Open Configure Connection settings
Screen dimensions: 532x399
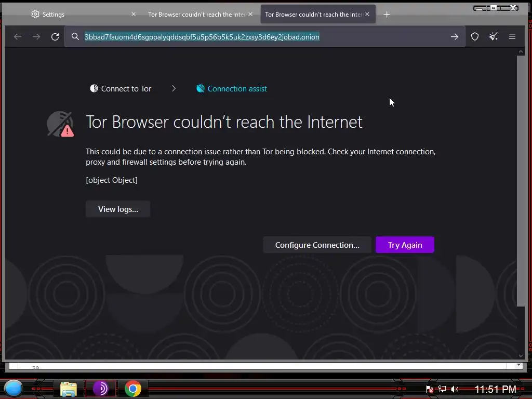click(317, 245)
